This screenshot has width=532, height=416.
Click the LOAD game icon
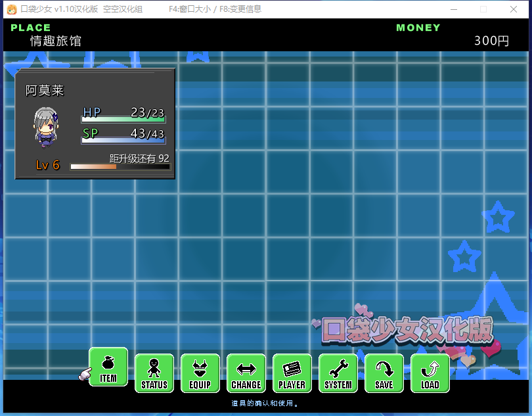point(430,373)
